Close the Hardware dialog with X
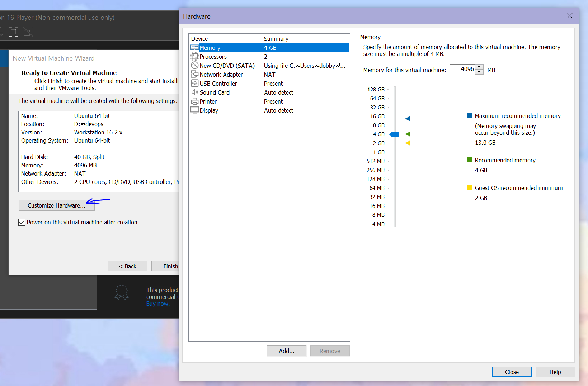 tap(570, 16)
